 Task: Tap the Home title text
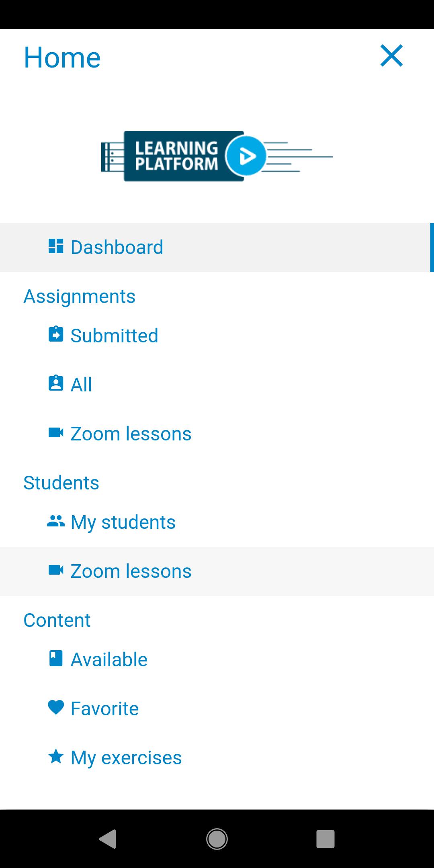tap(62, 57)
